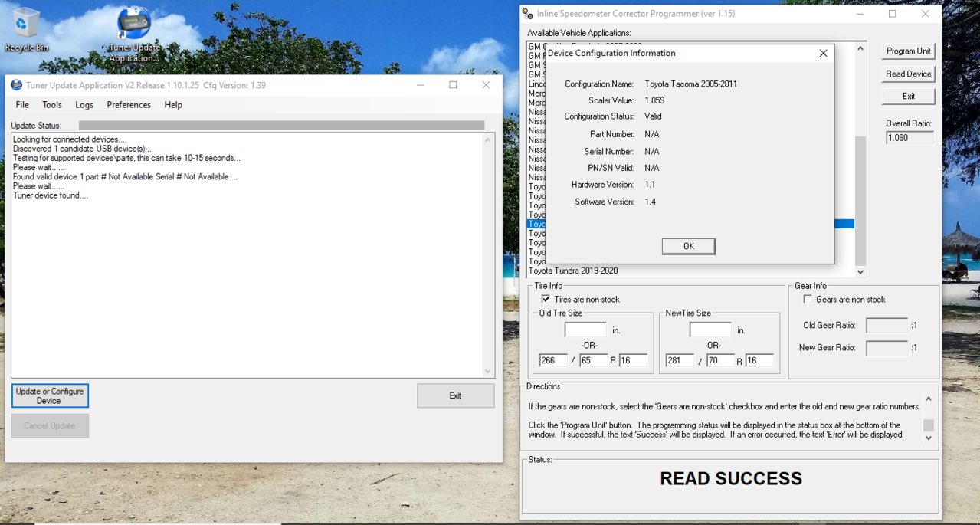Click Exit button in Tuner Update window
Image resolution: width=980 pixels, height=525 pixels.
[x=455, y=395]
